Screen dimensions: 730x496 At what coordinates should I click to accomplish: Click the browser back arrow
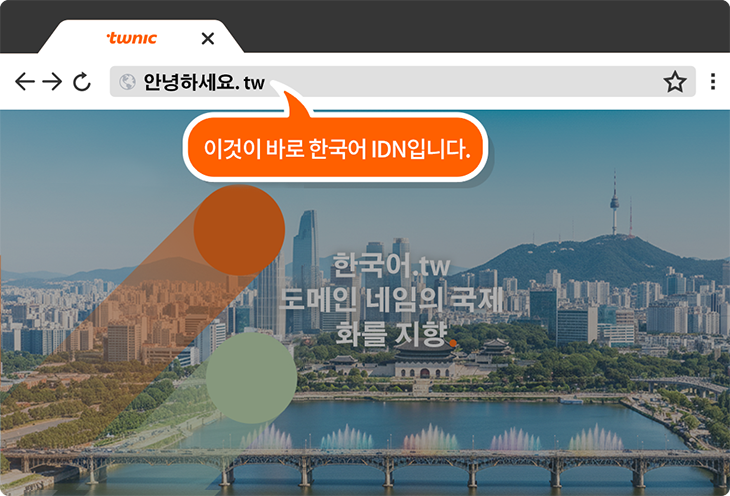(x=25, y=82)
